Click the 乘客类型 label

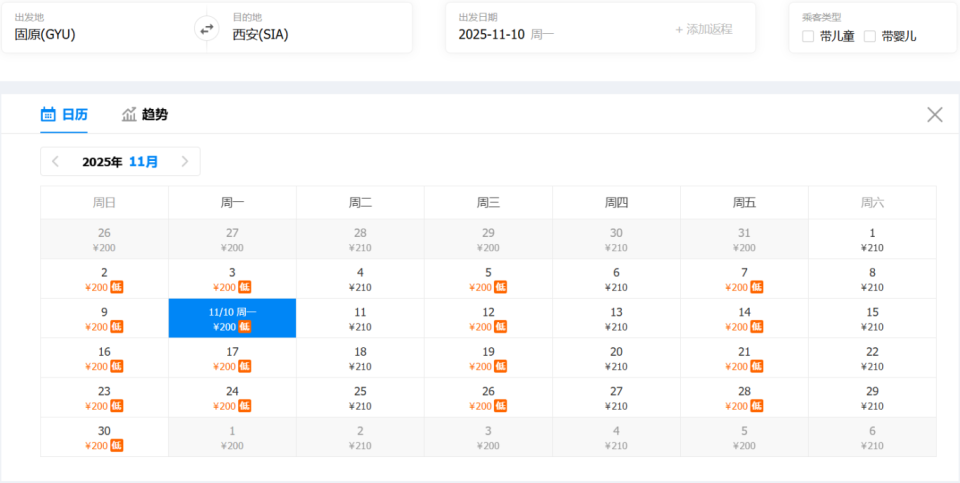tap(822, 18)
